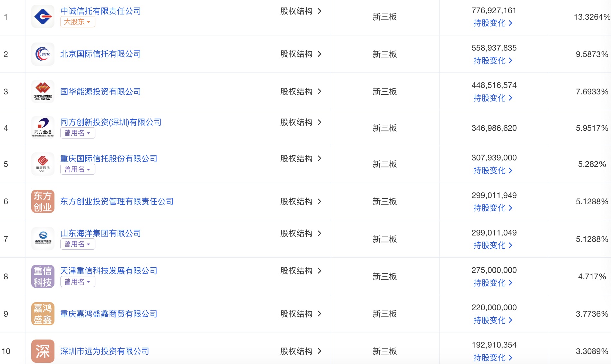Select 新三板 in the 东方创业投资 row
This screenshot has height=364, width=611.
385,201
